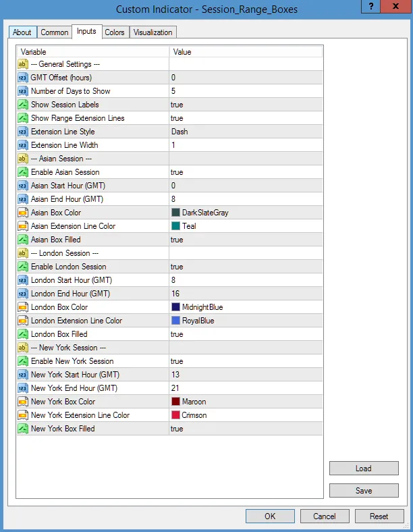Viewport: 413px width, 532px height.
Task: Click the icon beside Number of Days to Show
Action: [23, 91]
